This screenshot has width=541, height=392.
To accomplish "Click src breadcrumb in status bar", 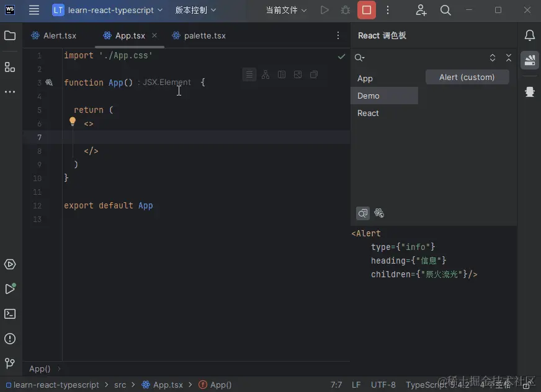I will point(120,385).
